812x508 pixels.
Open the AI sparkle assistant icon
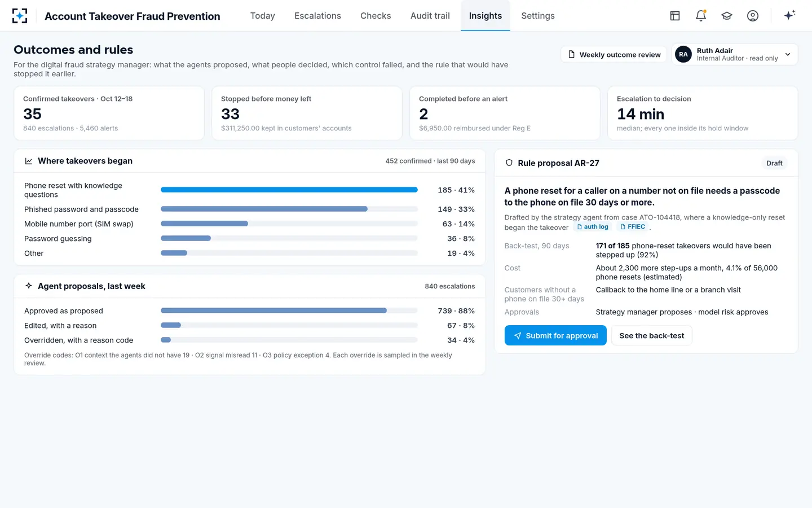coord(789,15)
